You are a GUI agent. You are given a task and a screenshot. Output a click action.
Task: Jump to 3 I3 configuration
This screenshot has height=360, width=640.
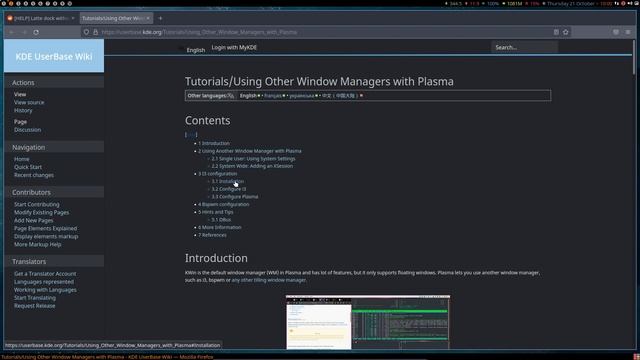(218, 174)
